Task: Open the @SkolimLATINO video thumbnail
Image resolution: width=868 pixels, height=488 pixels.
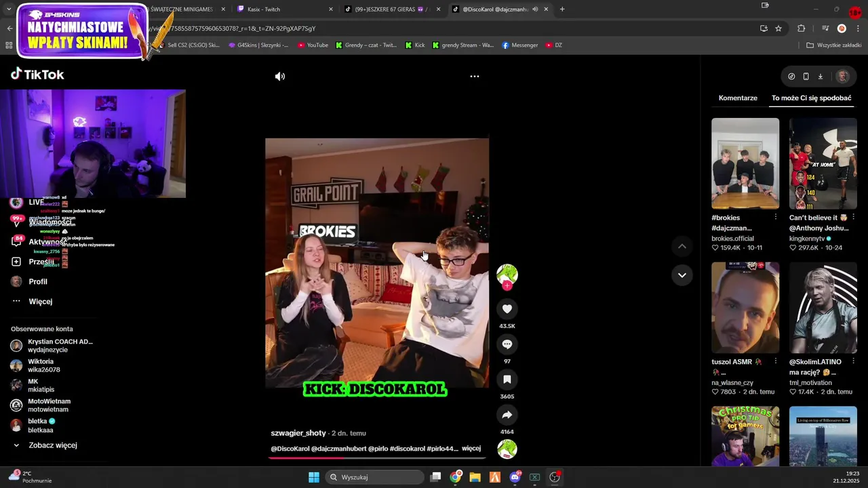Action: pyautogui.click(x=823, y=308)
